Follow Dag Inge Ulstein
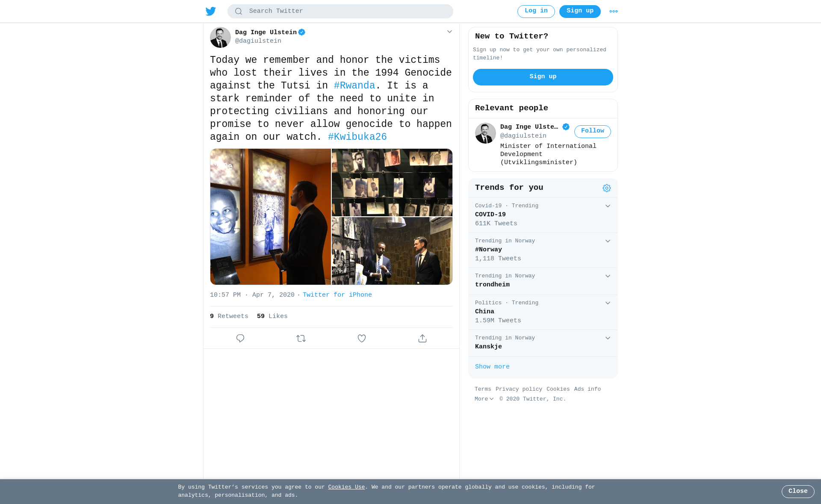The width and height of the screenshot is (821, 504). 593,131
